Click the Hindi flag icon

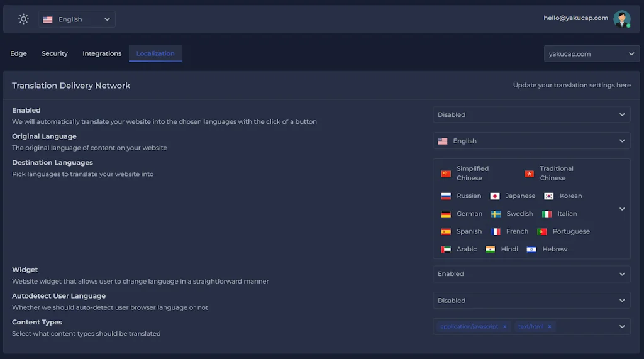[490, 250]
